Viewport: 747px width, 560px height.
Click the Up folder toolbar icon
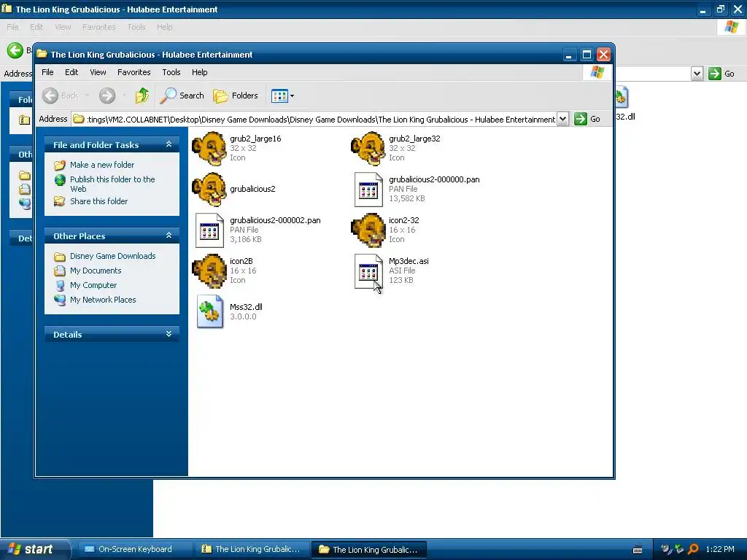click(x=142, y=96)
